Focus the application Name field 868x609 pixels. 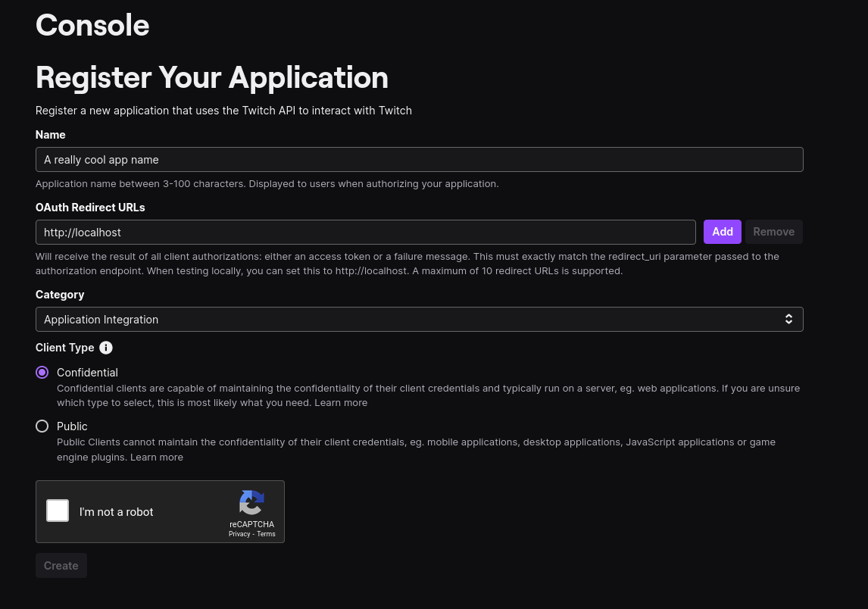[x=419, y=160]
